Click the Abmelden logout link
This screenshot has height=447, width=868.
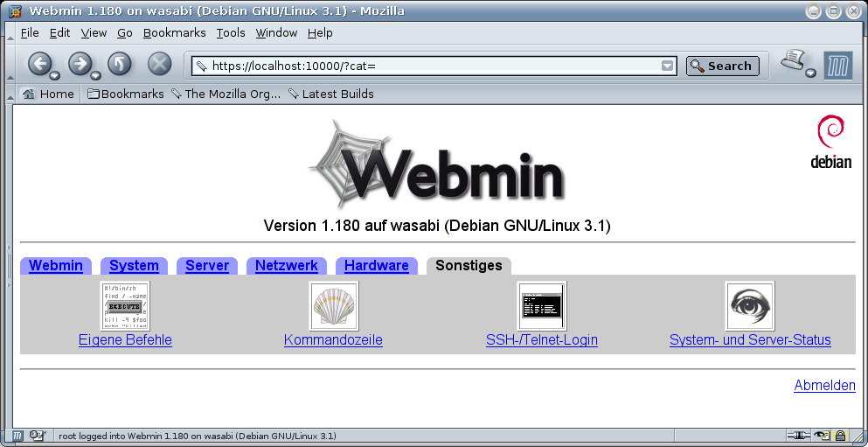(824, 385)
